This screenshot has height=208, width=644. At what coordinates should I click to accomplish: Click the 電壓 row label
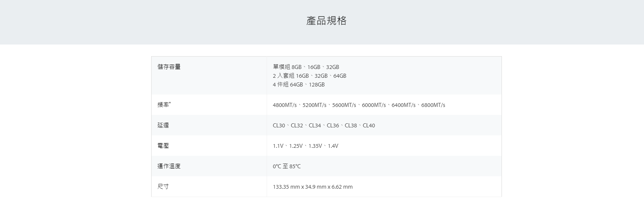click(x=163, y=146)
